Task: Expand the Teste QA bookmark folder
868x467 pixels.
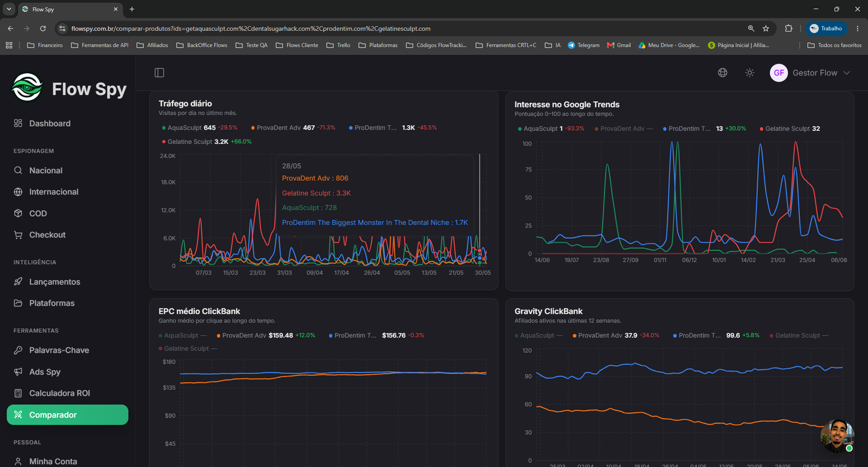Action: pos(251,45)
